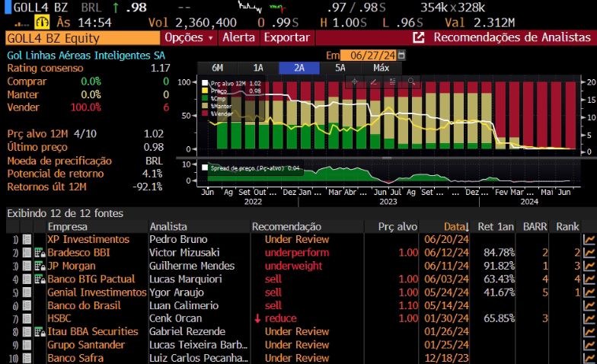Click the magnifier zoom icon on chart
597x364 pixels.
(410, 81)
